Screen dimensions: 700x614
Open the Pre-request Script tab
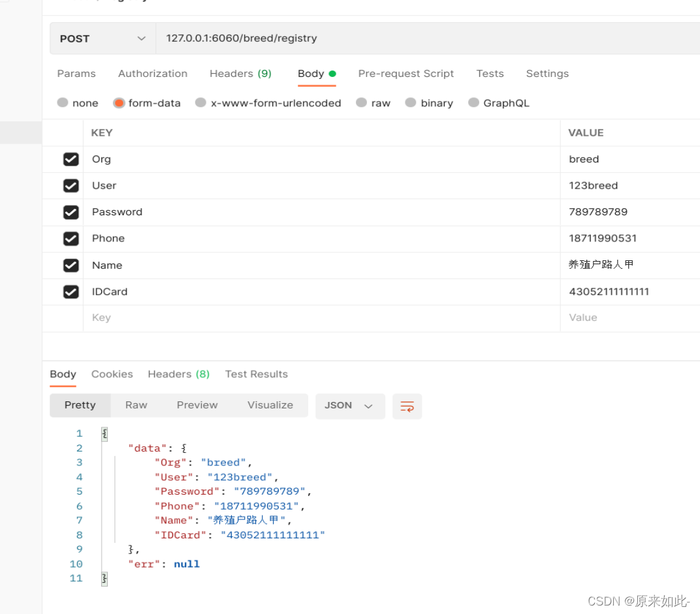[x=406, y=74]
